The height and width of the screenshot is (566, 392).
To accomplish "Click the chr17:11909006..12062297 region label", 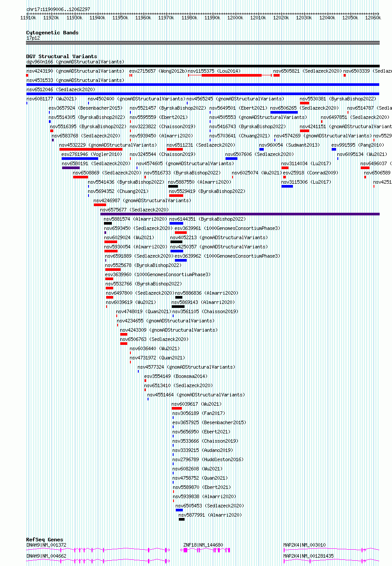I will (x=58, y=9).
